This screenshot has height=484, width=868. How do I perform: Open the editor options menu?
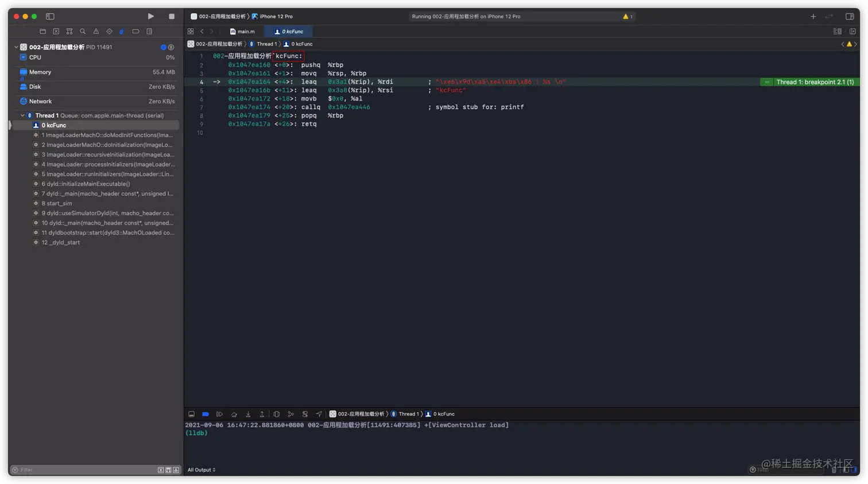click(x=838, y=32)
